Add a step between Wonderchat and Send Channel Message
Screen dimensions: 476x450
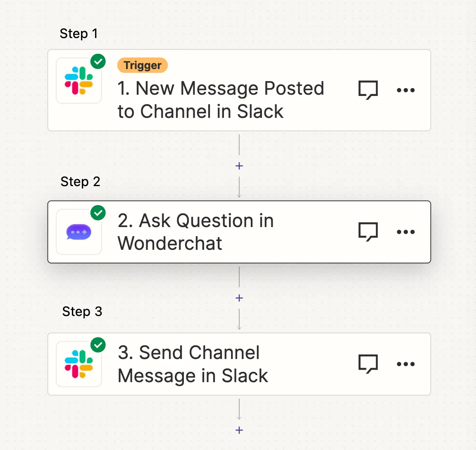coord(239,298)
